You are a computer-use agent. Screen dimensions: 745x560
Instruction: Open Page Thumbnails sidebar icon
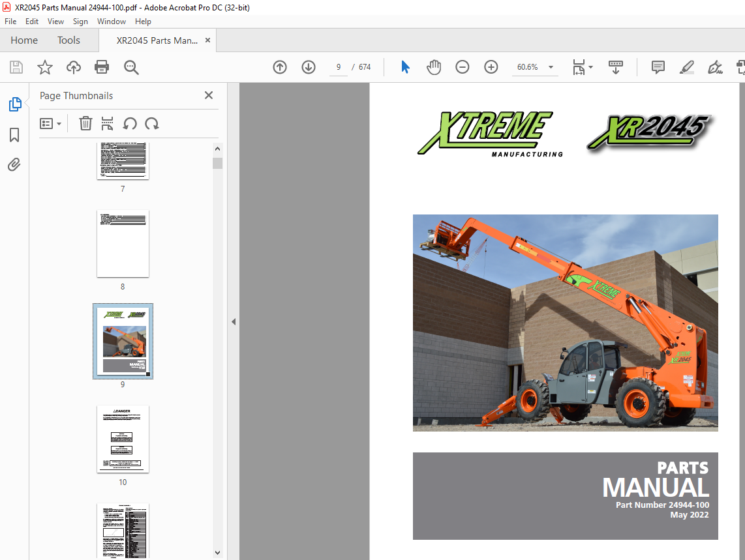(x=15, y=104)
